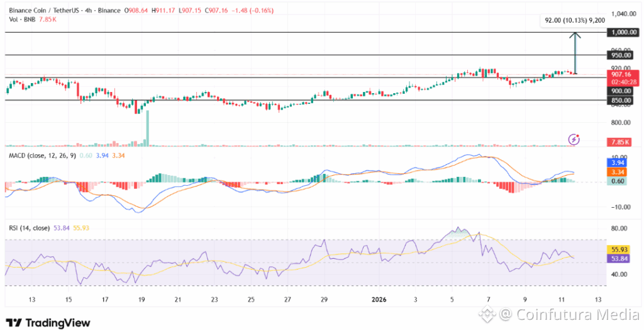This screenshot has width=644, height=330.
Task: Click the MACD value 3.94 axis label
Action: [616, 163]
